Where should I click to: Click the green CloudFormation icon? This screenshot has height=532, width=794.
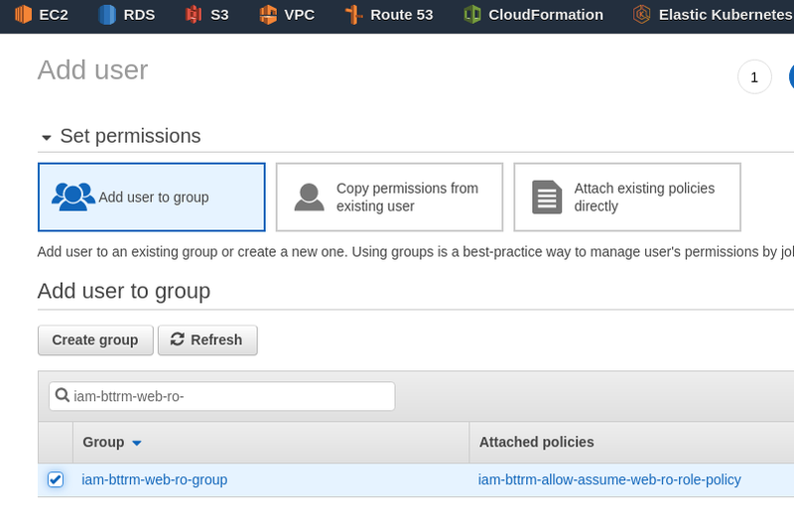(472, 15)
